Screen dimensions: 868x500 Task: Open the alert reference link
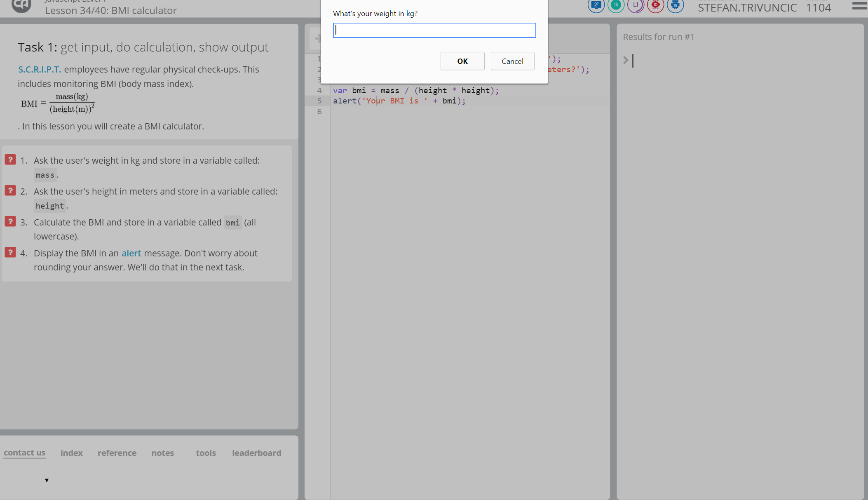point(131,253)
